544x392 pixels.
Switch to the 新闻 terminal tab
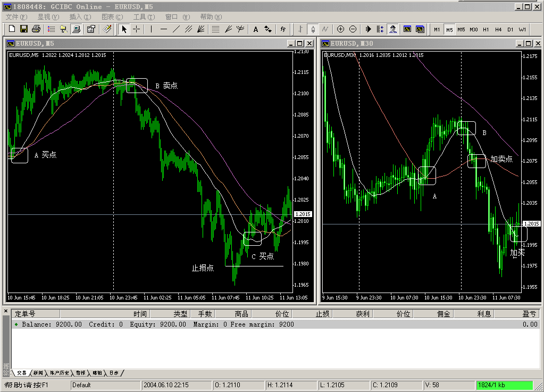38,373
